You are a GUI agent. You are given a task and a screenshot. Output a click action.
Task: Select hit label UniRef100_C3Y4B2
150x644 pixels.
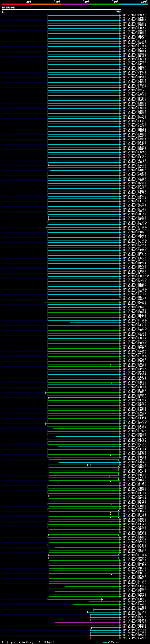click(135, 310)
